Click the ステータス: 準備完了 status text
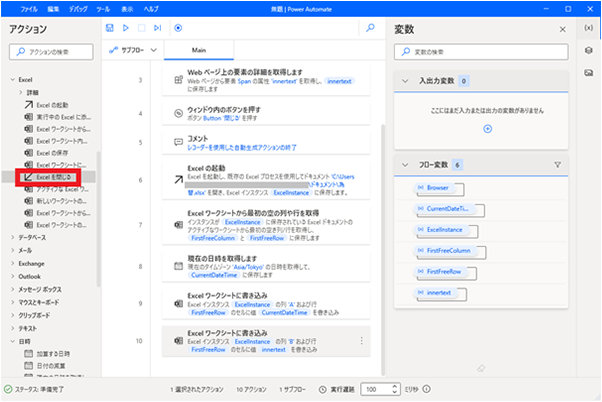602x402 pixels. click(x=39, y=389)
